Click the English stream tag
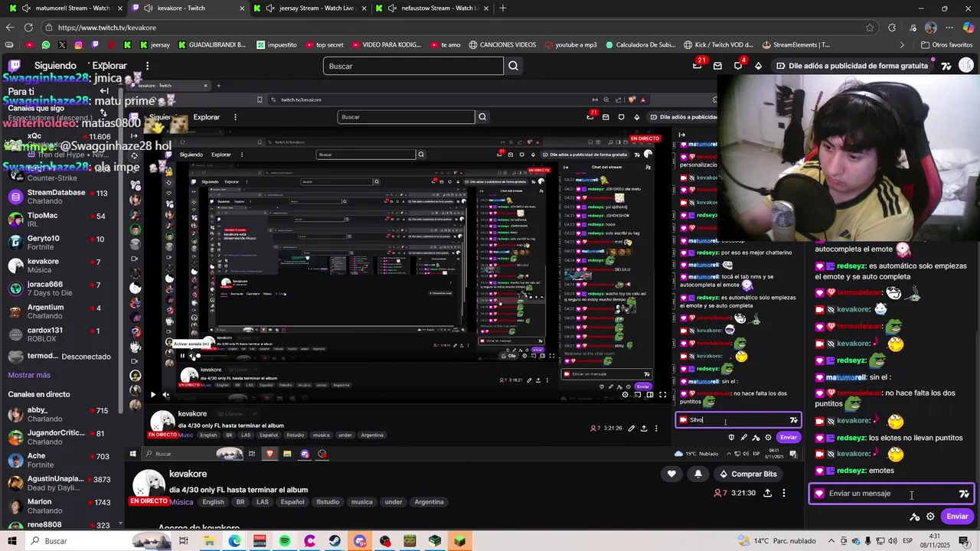The image size is (980, 551). 213,502
